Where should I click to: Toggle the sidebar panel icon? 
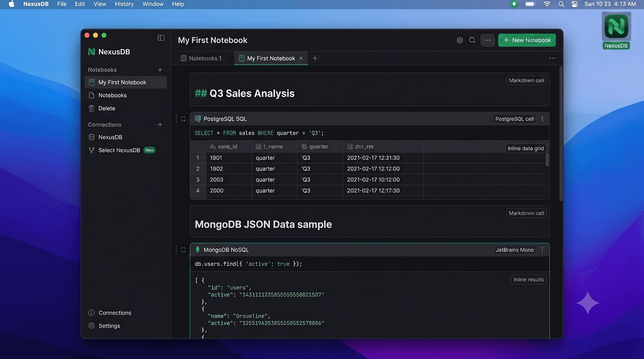[x=161, y=38]
